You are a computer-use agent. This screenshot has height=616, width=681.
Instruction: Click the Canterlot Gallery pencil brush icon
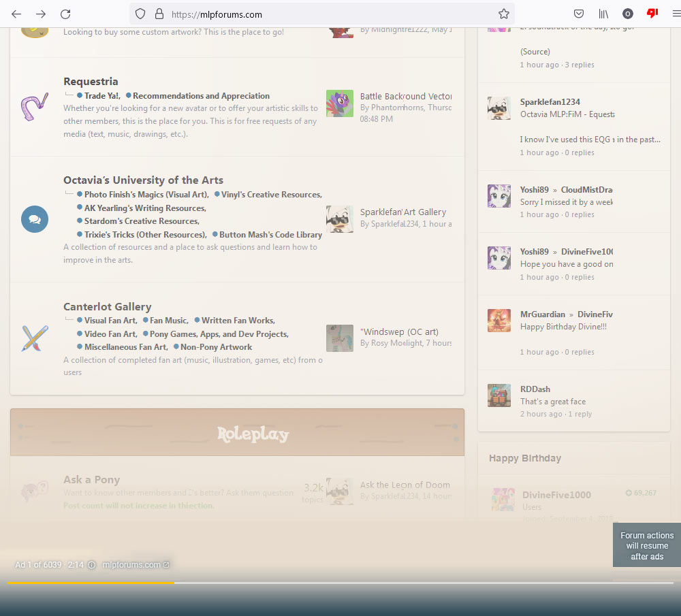point(35,338)
